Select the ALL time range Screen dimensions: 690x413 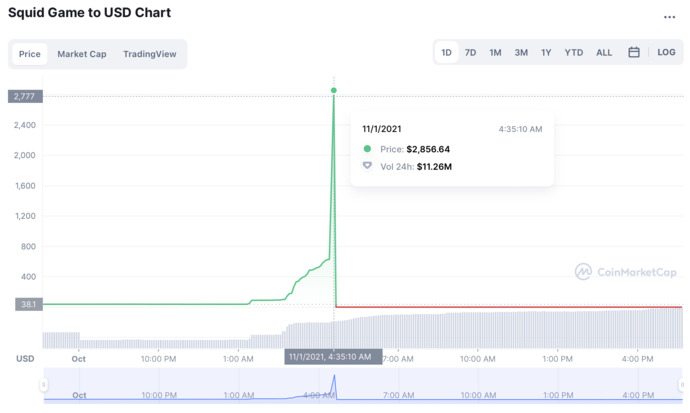click(604, 53)
